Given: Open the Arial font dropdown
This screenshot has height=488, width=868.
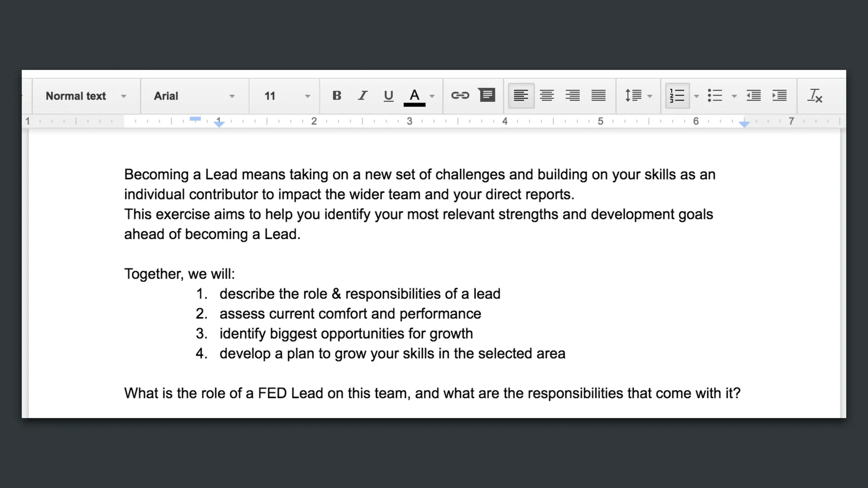Looking at the screenshot, I should click(x=194, y=96).
